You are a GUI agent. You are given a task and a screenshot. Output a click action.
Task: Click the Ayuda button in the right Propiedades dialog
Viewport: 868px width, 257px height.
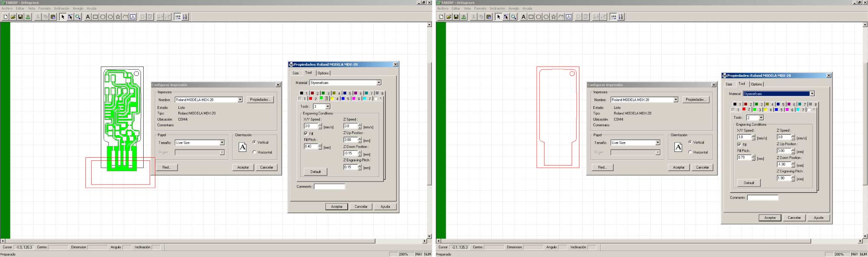(819, 218)
